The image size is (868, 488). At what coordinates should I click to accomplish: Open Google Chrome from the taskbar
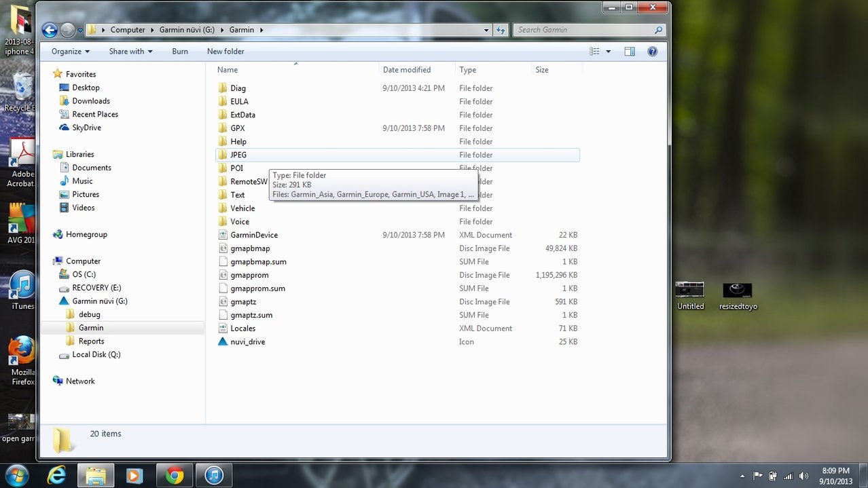175,475
